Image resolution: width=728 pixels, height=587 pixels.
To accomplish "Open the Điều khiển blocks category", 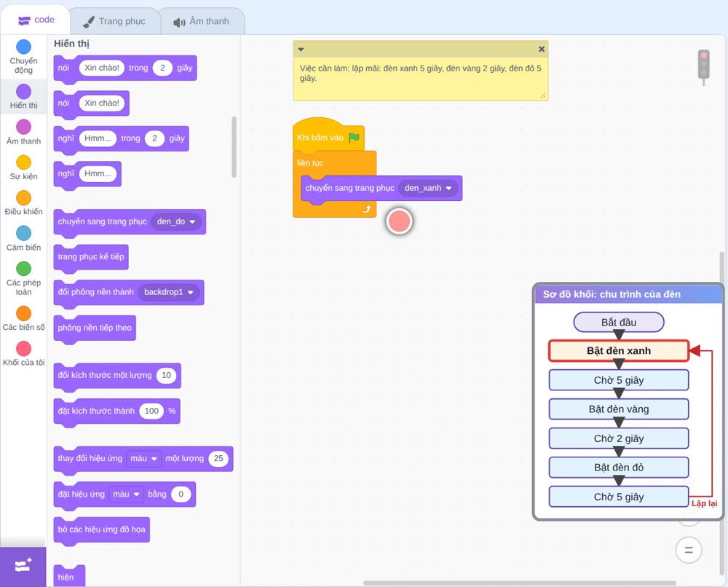I will point(24,203).
